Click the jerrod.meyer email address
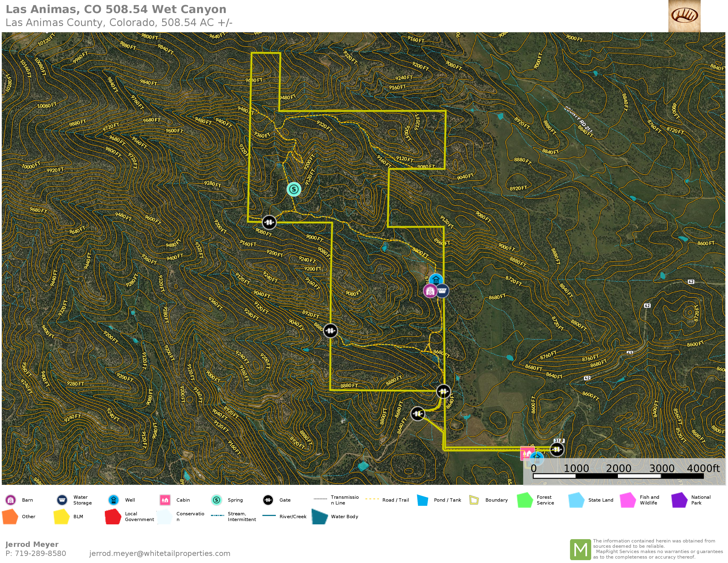728x563 pixels. 160,554
